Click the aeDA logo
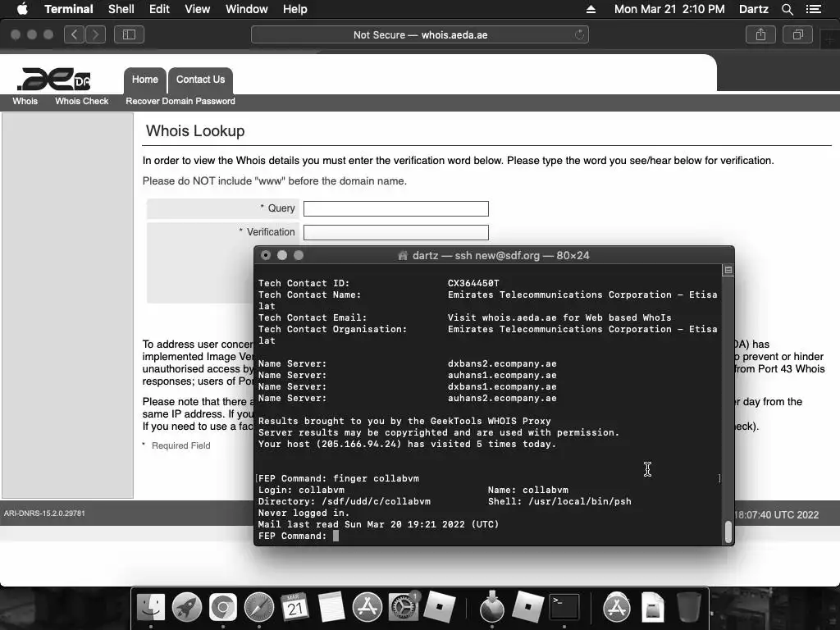The image size is (840, 630). [53, 80]
